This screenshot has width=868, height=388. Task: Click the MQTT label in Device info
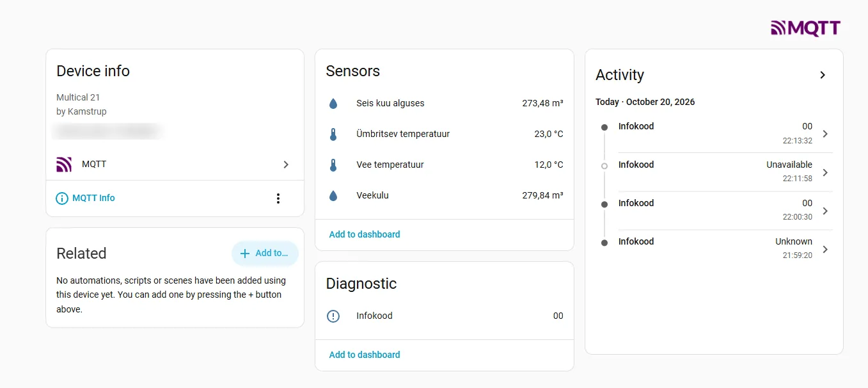[94, 165]
